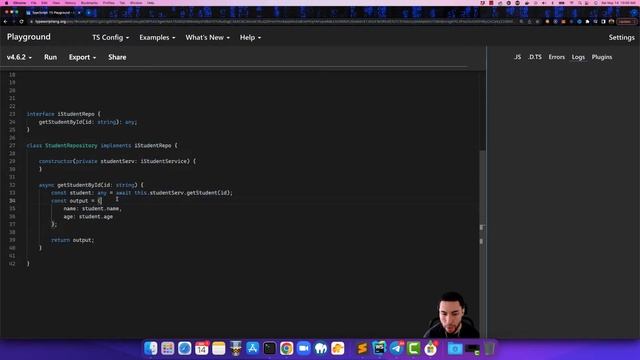Click 'iStudentRepo' in the interface declaration
Viewport: 640px width, 360px height.
[x=76, y=114]
